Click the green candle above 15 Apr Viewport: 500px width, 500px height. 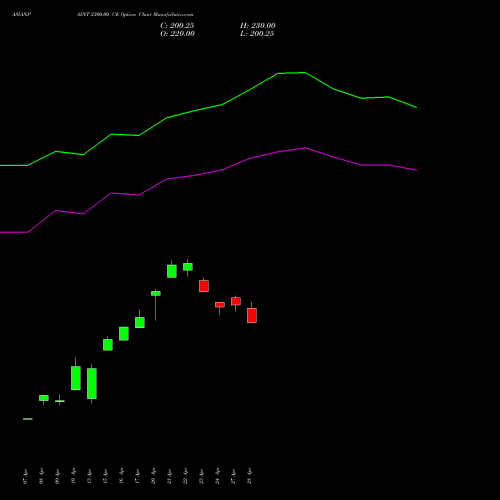coord(108,345)
